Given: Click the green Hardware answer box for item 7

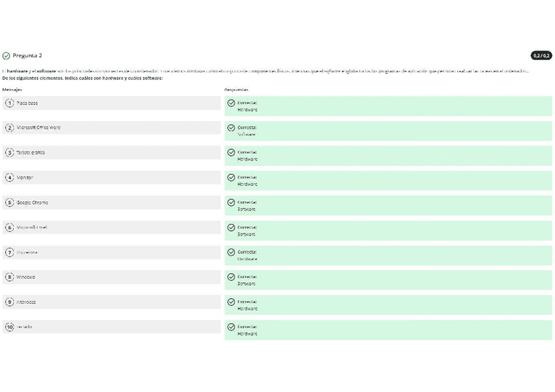Looking at the screenshot, I should click(x=387, y=255).
